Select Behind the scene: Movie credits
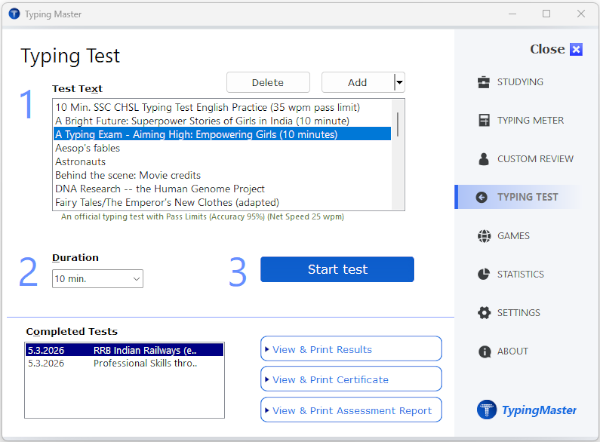The image size is (600, 442). pos(223,175)
